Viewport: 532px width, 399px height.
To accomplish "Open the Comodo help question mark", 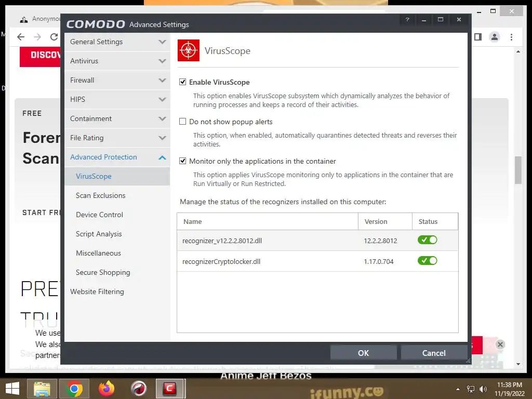I will pyautogui.click(x=407, y=20).
